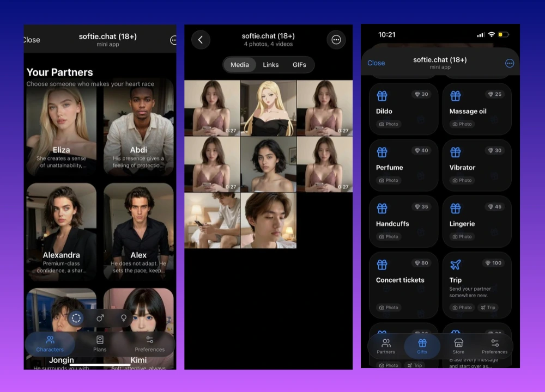Image resolution: width=545 pixels, height=392 pixels.
Task: Open close-up photo of man looking down
Action: coord(268,220)
